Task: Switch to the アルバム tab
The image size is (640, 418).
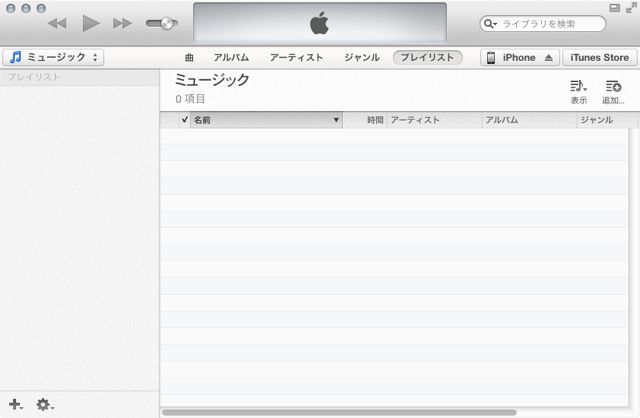Action: click(231, 58)
